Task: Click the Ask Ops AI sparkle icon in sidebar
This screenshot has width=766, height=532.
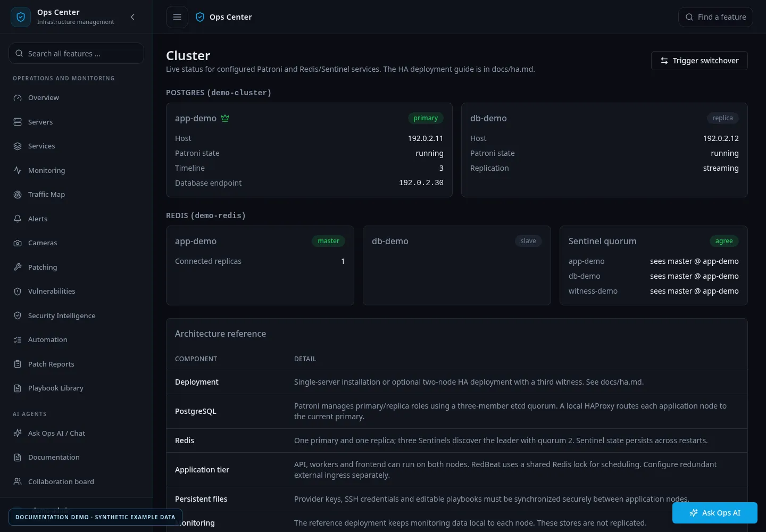Action: point(18,433)
